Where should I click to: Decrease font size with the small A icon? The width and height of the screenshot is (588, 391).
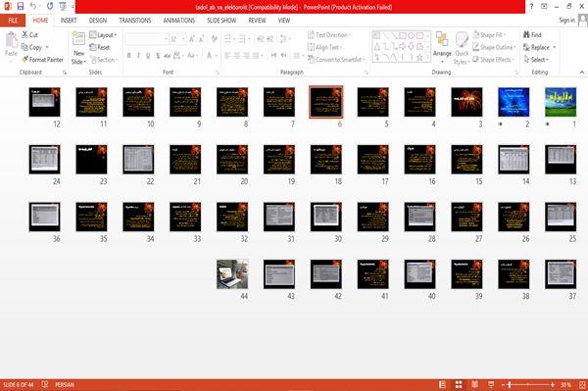[202, 38]
